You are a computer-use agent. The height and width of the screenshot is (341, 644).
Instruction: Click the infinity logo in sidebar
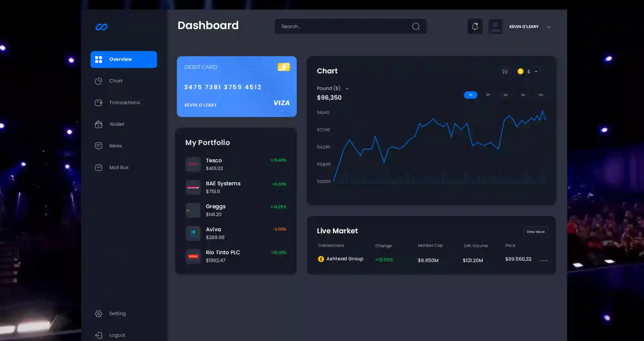point(101,27)
